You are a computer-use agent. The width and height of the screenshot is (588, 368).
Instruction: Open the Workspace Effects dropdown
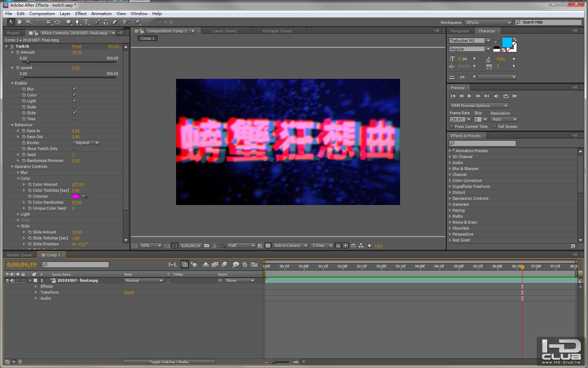(488, 22)
